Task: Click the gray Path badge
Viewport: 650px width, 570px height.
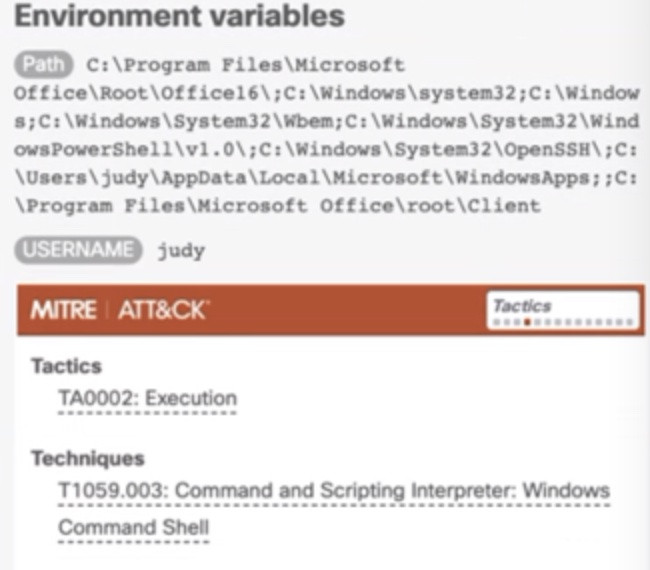Action: (44, 64)
